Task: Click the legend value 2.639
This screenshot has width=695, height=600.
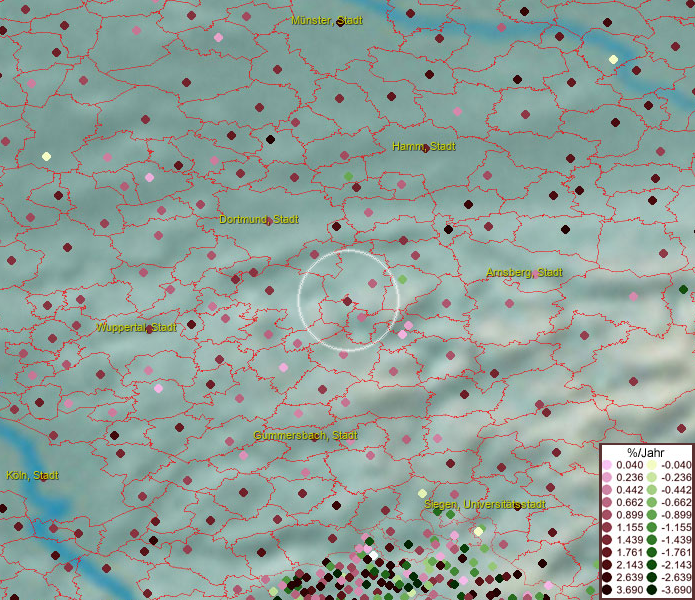Action: pyautogui.click(x=629, y=577)
